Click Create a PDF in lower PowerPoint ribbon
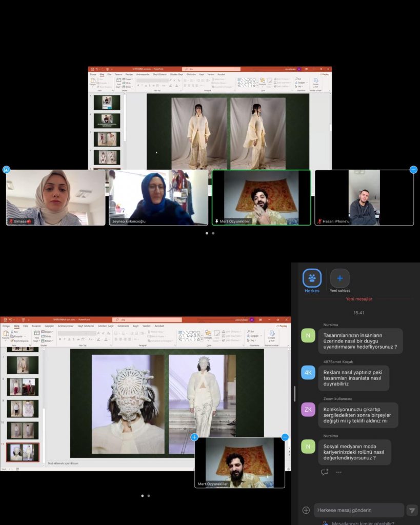Viewport: 420px width, 525px height. click(x=272, y=335)
